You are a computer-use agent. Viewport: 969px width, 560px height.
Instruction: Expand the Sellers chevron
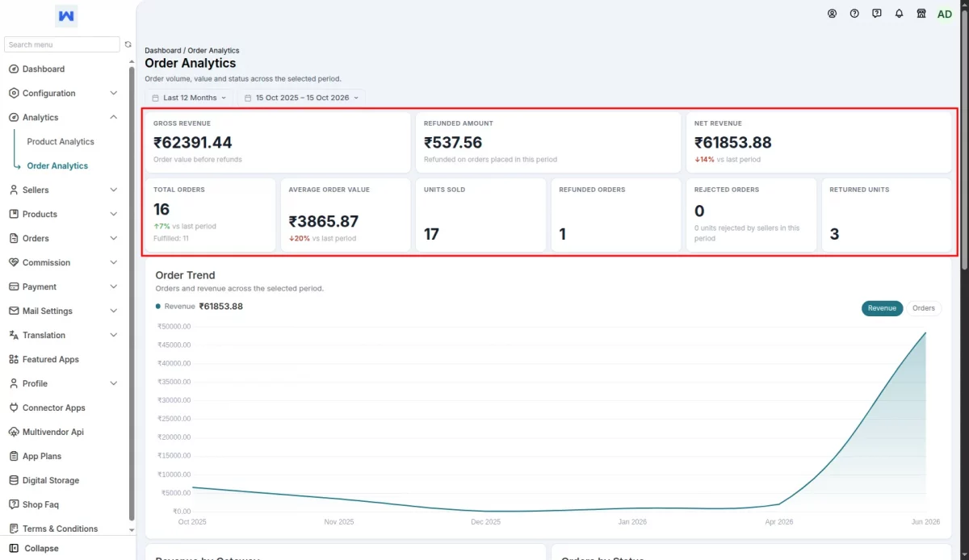point(113,190)
